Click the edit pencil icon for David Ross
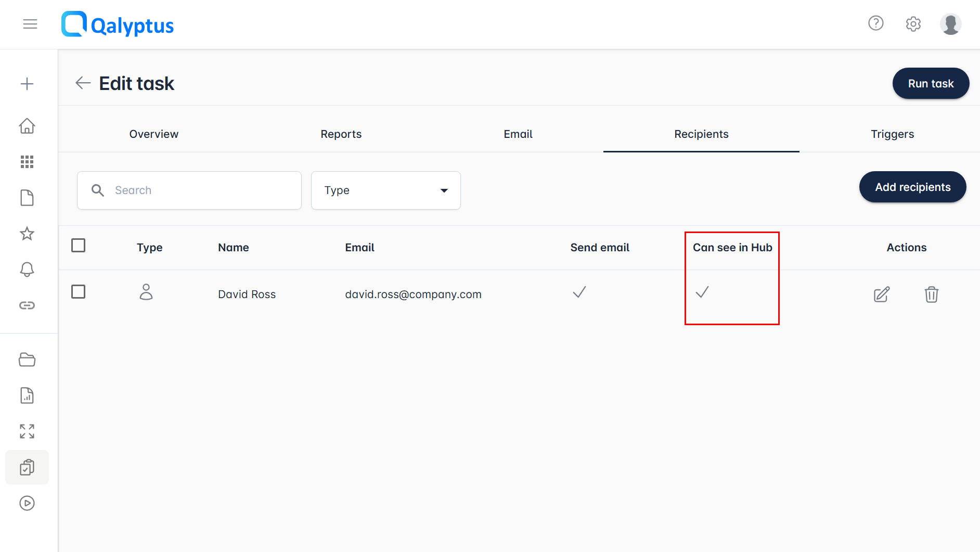 [882, 294]
